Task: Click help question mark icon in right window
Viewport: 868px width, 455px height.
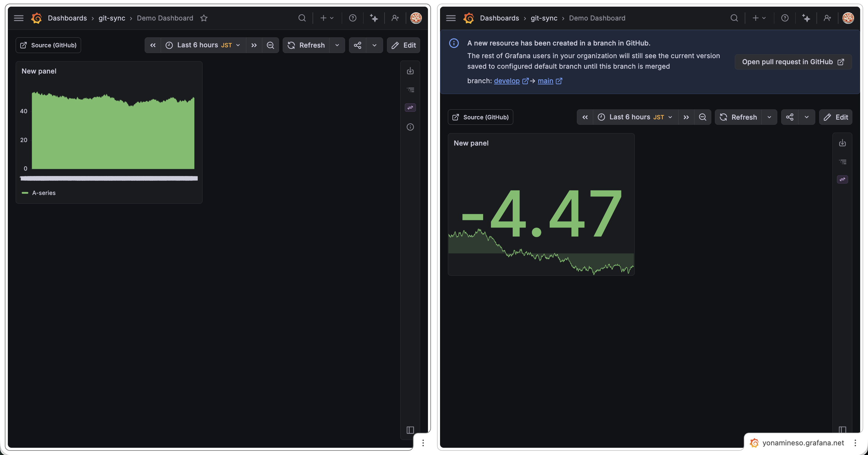Action: pos(785,18)
